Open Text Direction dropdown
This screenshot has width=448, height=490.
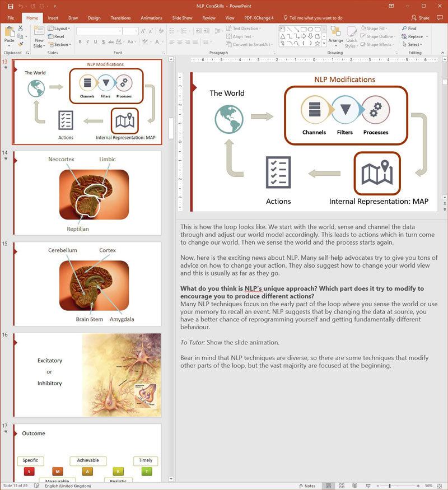tap(244, 28)
